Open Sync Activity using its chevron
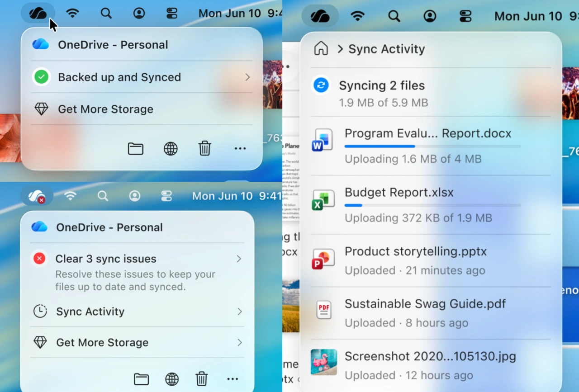 pos(239,312)
